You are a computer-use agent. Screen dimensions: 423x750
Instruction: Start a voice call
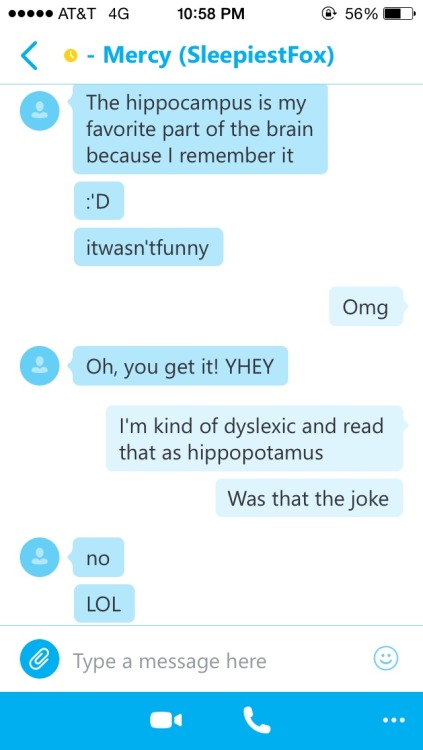(257, 720)
